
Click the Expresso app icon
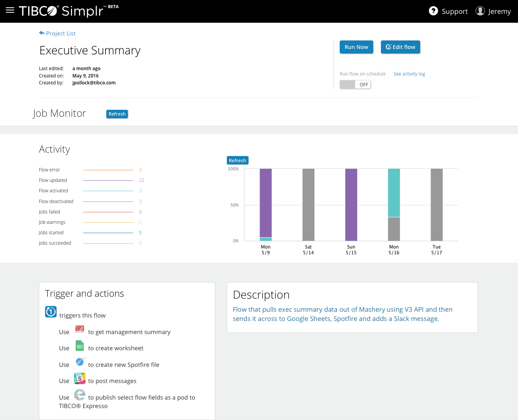tap(80, 395)
